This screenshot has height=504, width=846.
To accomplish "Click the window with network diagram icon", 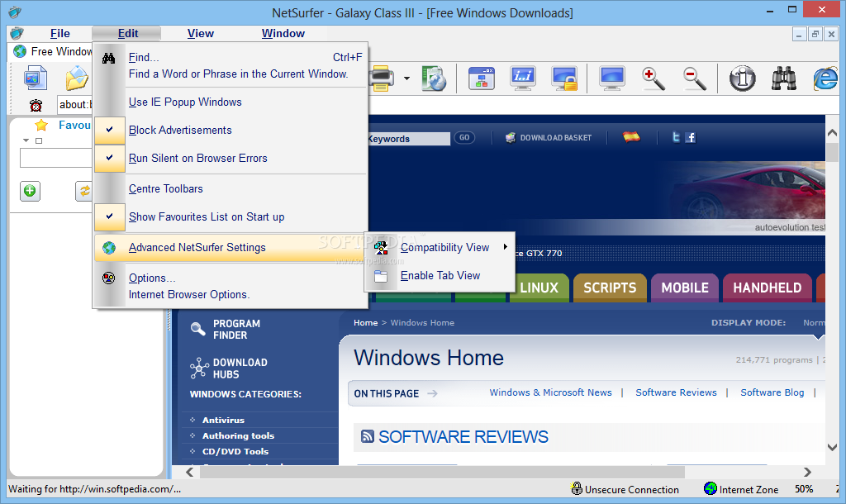I will coord(482,78).
